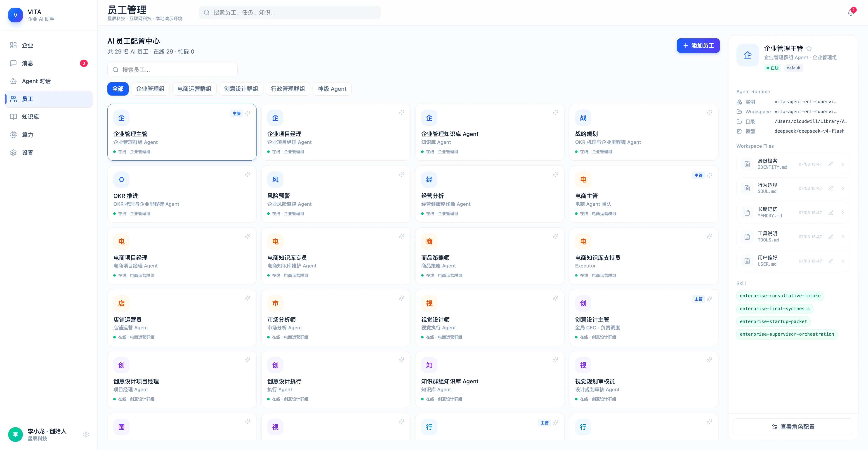Image resolution: width=868 pixels, height=450 pixels.
Task: Click the edit pencil for IDENTITY.md
Action: [831, 164]
